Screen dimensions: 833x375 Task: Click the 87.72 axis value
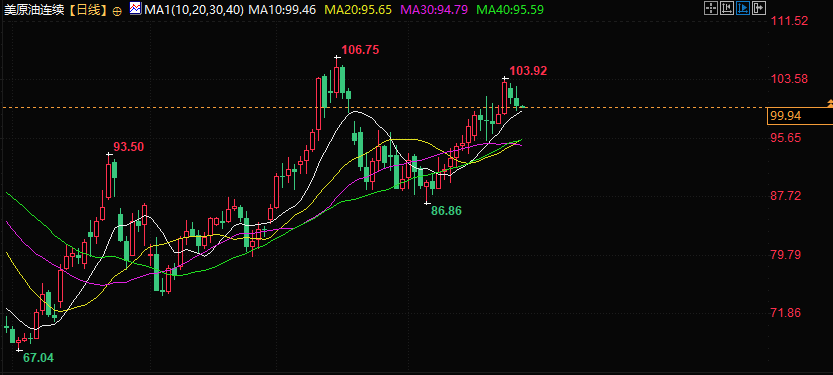(x=786, y=196)
